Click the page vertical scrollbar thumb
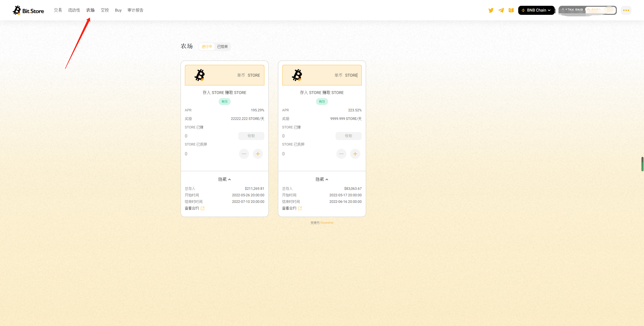 coord(642,164)
